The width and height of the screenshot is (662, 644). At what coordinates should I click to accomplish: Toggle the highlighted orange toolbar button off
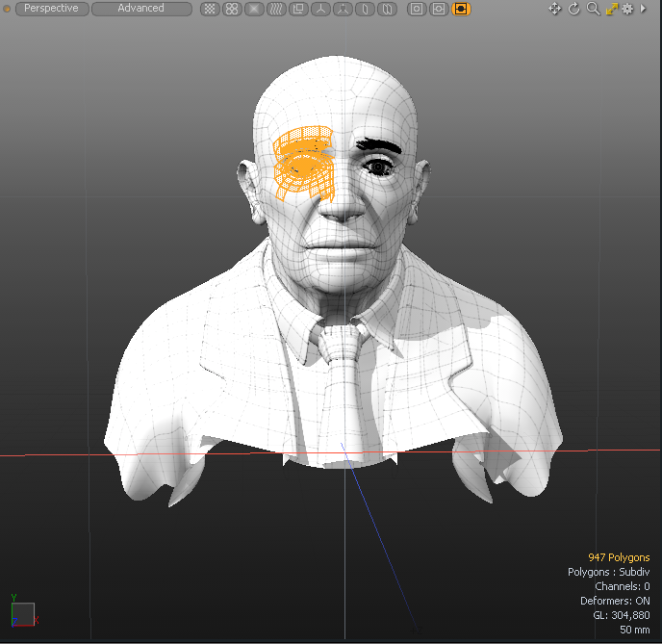pyautogui.click(x=462, y=9)
